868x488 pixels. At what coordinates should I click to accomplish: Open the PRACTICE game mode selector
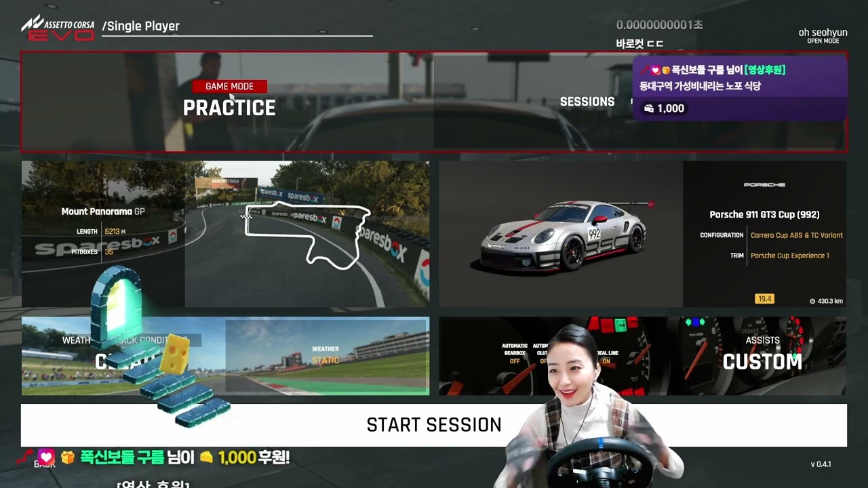tap(229, 108)
